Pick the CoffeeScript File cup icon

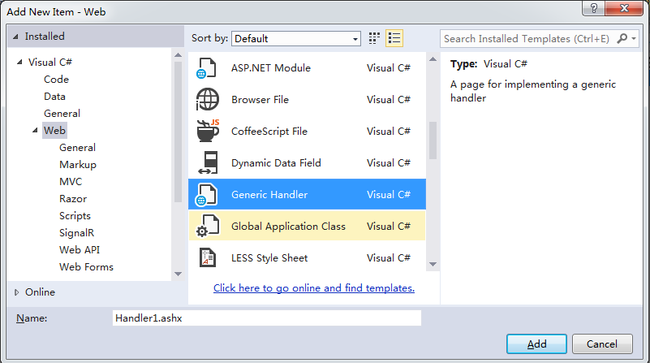tap(208, 131)
